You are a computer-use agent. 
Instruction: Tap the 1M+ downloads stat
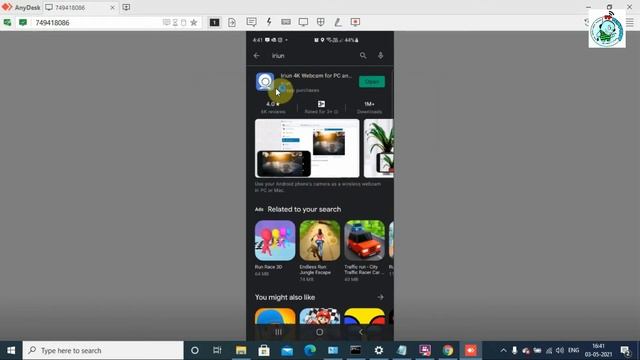369,104
